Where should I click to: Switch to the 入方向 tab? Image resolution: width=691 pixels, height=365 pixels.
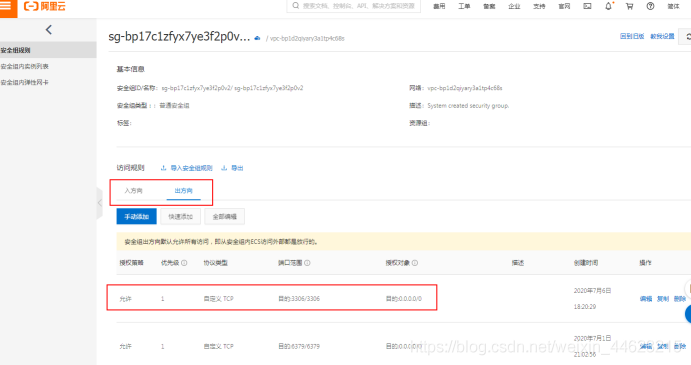pos(134,190)
